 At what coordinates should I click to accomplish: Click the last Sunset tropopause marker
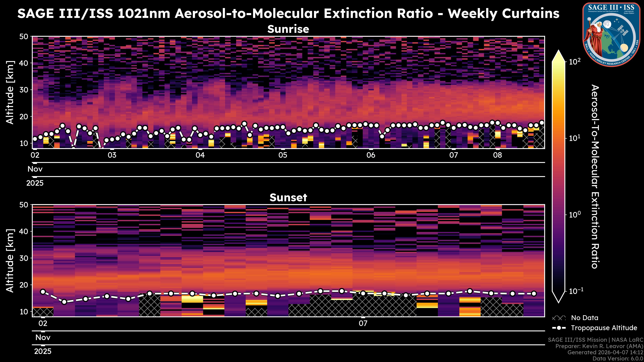[534, 294]
